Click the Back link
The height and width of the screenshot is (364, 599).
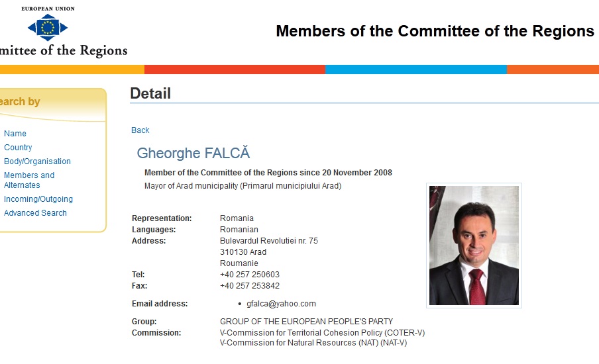(140, 130)
